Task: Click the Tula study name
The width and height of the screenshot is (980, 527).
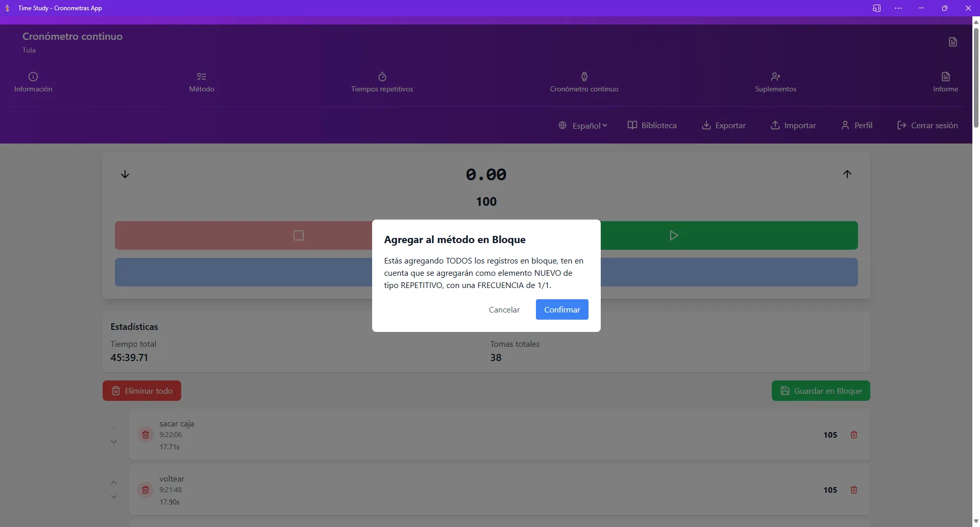Action: 29,50
